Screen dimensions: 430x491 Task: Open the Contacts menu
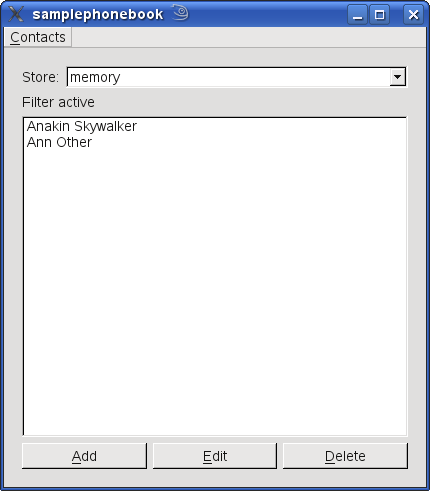click(x=38, y=37)
